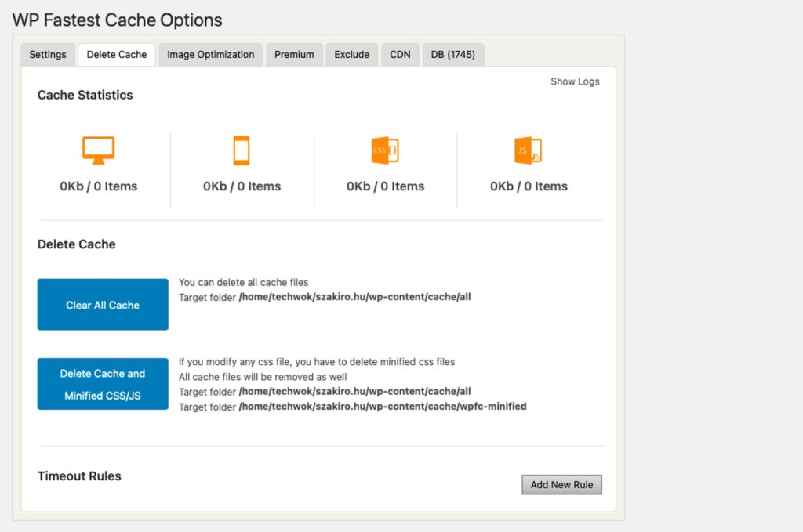This screenshot has width=803, height=532.
Task: Click the Show Logs link
Action: (x=575, y=81)
